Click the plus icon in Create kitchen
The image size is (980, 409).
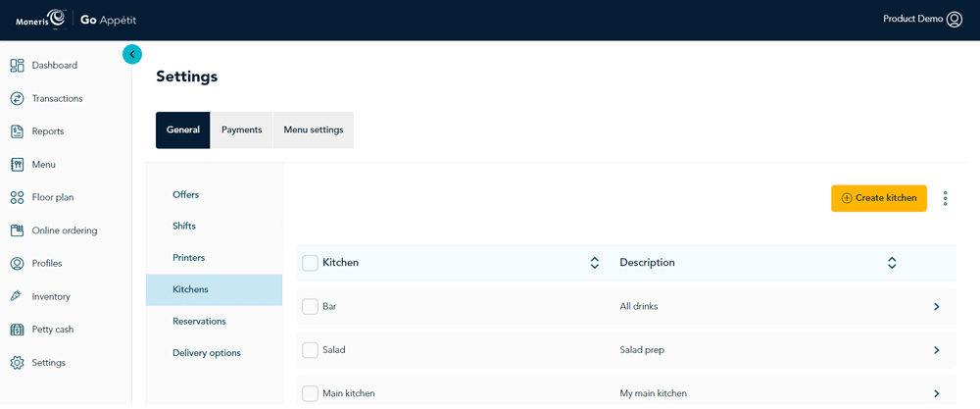[847, 198]
